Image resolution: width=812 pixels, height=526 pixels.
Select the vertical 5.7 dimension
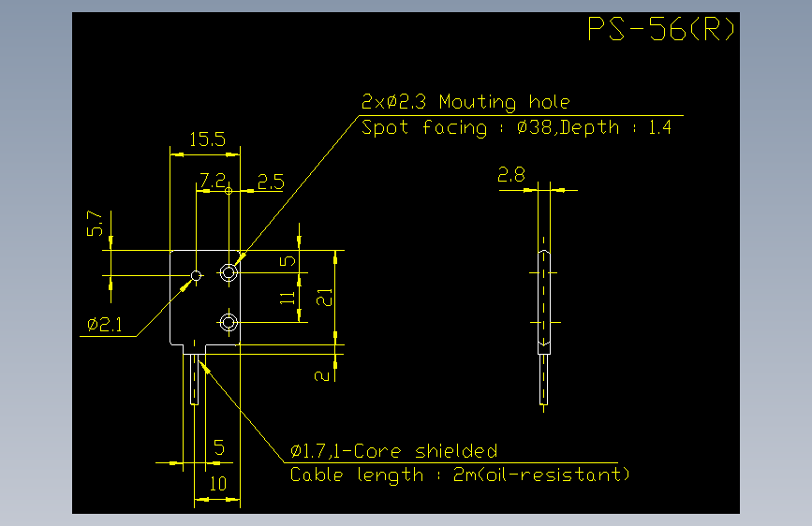95,223
